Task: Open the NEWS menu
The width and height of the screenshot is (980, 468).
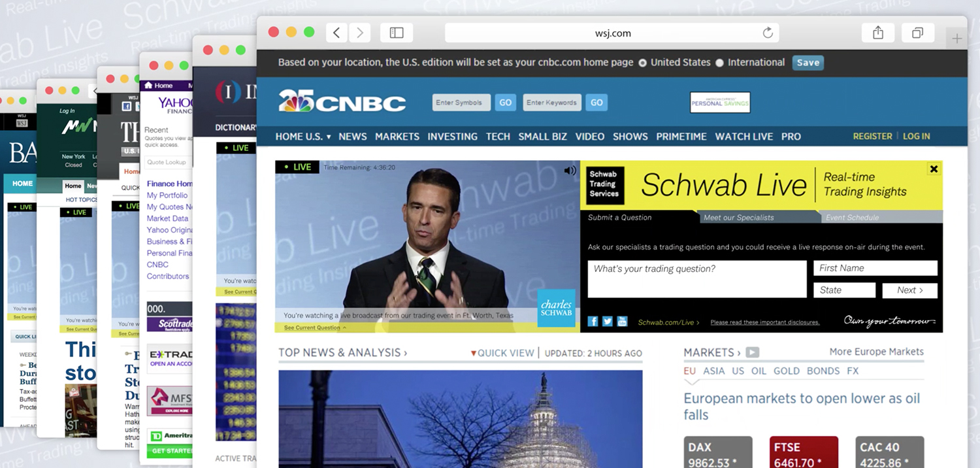Action: (x=353, y=137)
